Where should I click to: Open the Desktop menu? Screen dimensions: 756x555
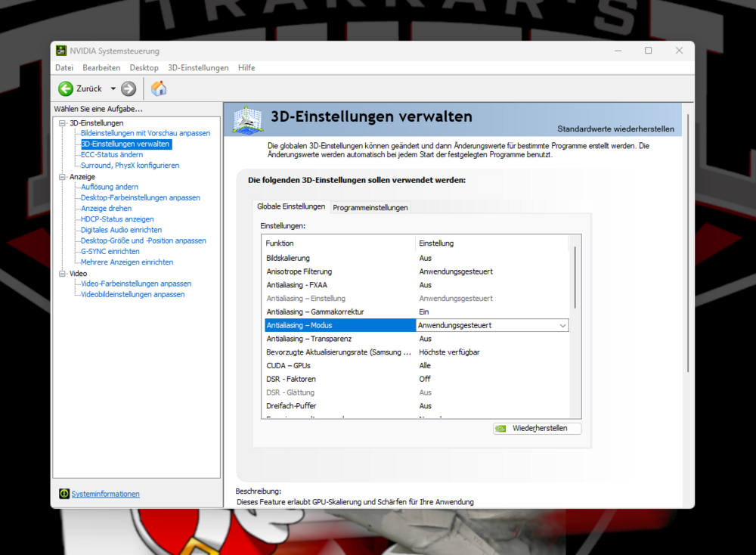(144, 67)
